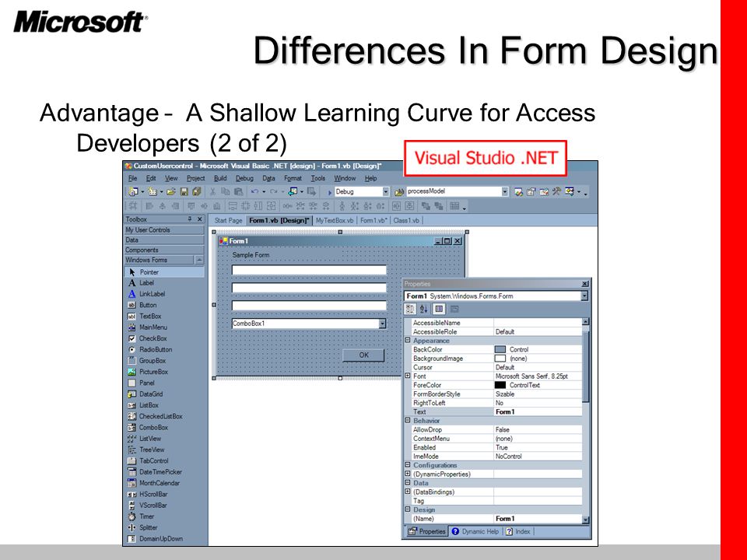Pick the CheckBox control in Toolbox
The height and width of the screenshot is (560, 747).
[147, 338]
